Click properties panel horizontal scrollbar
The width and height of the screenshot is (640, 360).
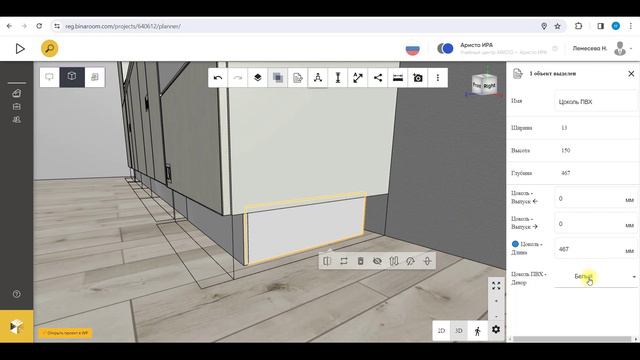coord(572,339)
